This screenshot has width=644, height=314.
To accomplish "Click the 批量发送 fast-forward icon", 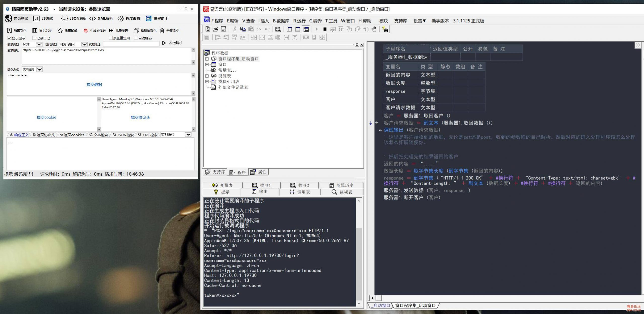I will (111, 31).
